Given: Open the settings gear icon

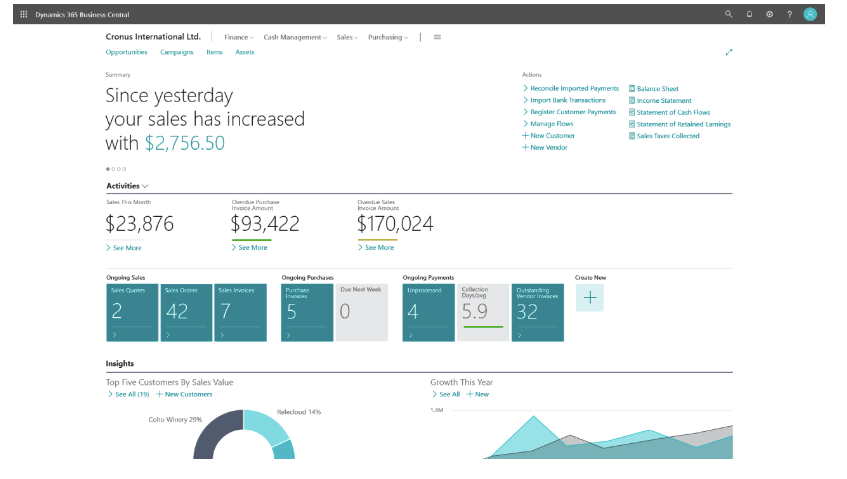Looking at the screenshot, I should pyautogui.click(x=769, y=15).
